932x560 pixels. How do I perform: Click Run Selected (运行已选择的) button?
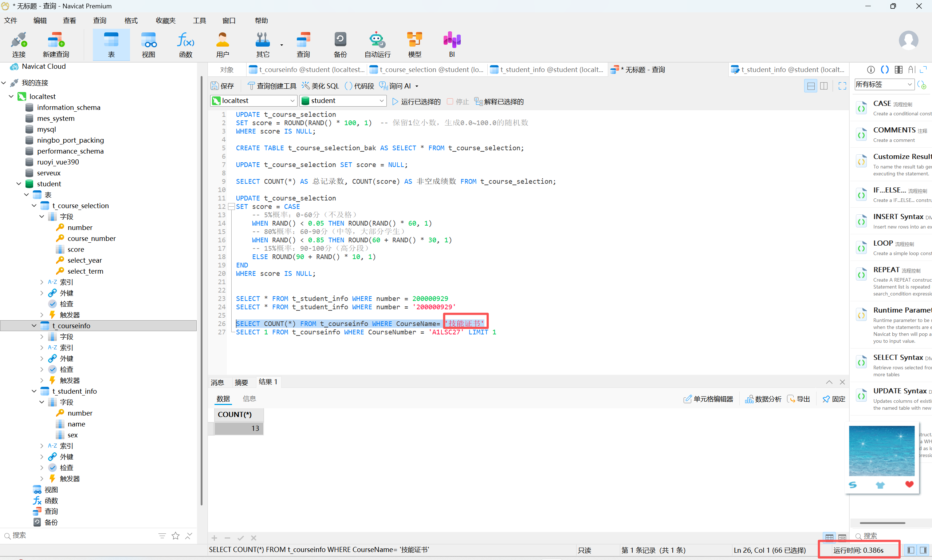click(x=416, y=102)
